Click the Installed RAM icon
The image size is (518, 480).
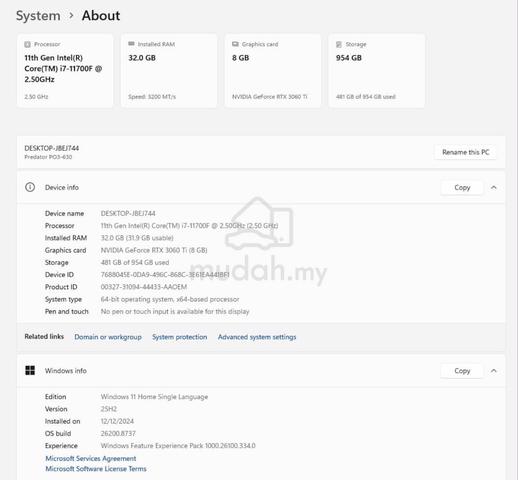click(x=131, y=44)
